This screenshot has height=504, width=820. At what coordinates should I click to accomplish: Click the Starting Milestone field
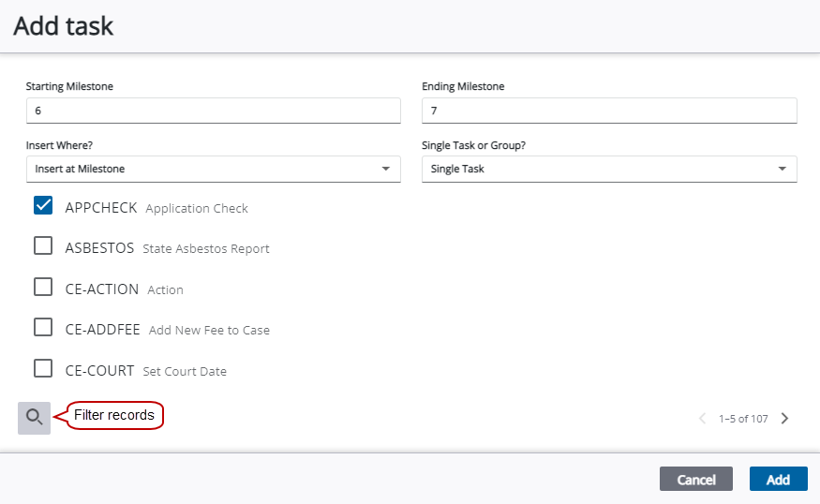tap(213, 111)
